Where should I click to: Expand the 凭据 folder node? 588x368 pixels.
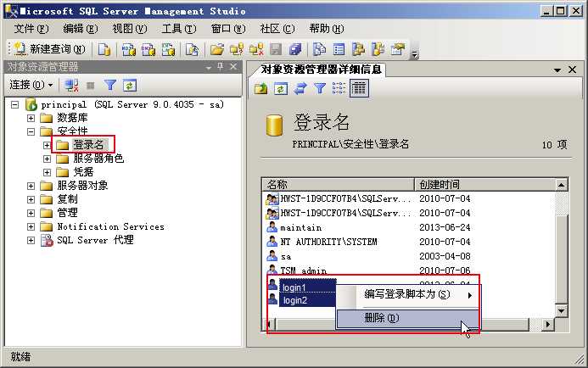coord(47,172)
